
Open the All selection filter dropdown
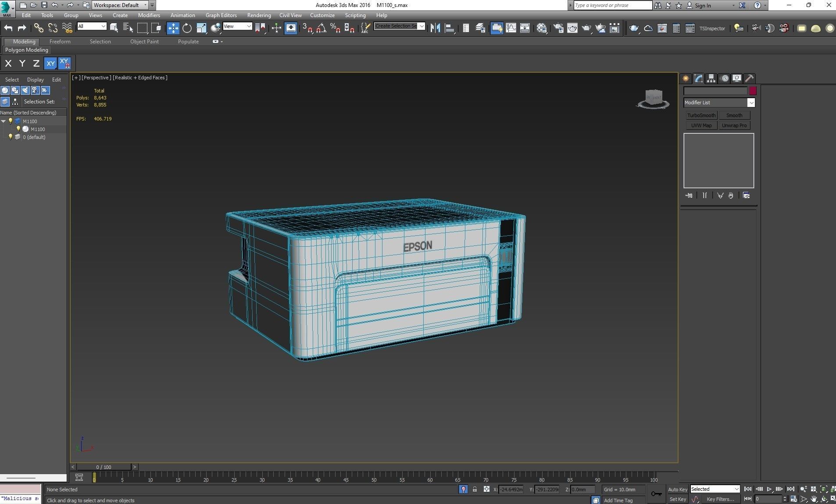pos(92,26)
